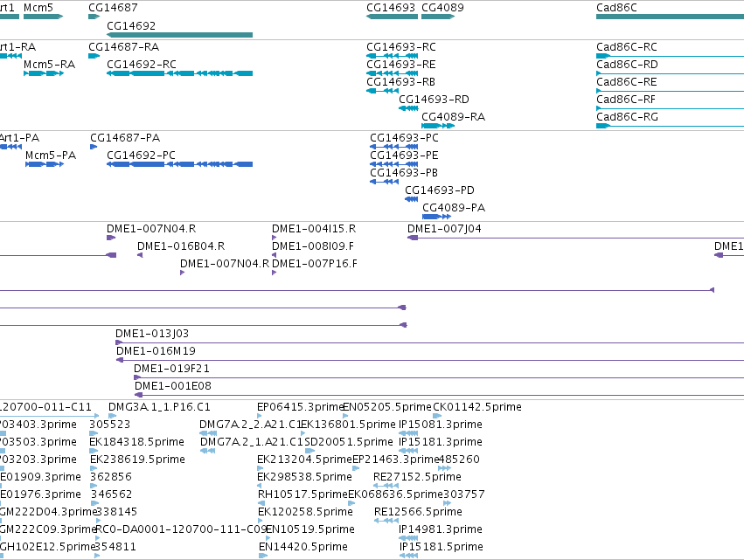Select EST IP14981.3prime
The image size is (744, 560).
[x=408, y=539]
